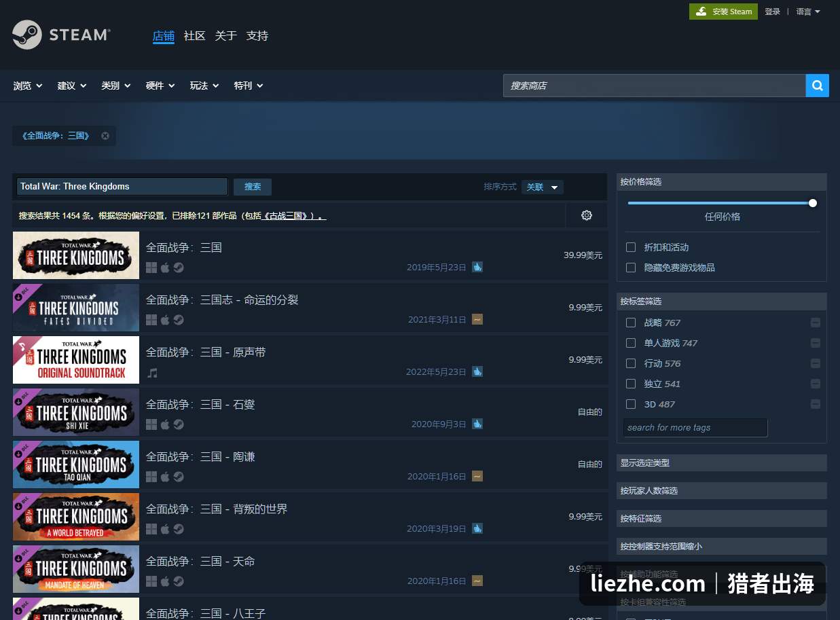Enable the 隐藏免费游戏物品 checkbox
840x620 pixels.
[631, 268]
